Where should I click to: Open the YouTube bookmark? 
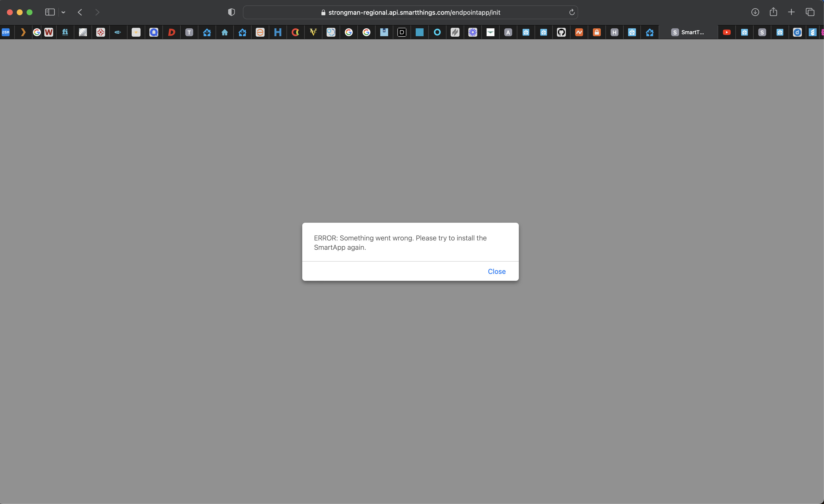tap(727, 32)
